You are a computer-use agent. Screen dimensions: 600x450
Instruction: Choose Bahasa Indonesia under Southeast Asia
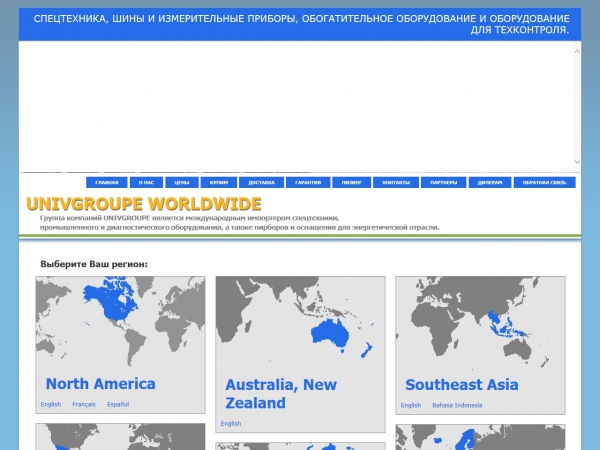(x=457, y=405)
